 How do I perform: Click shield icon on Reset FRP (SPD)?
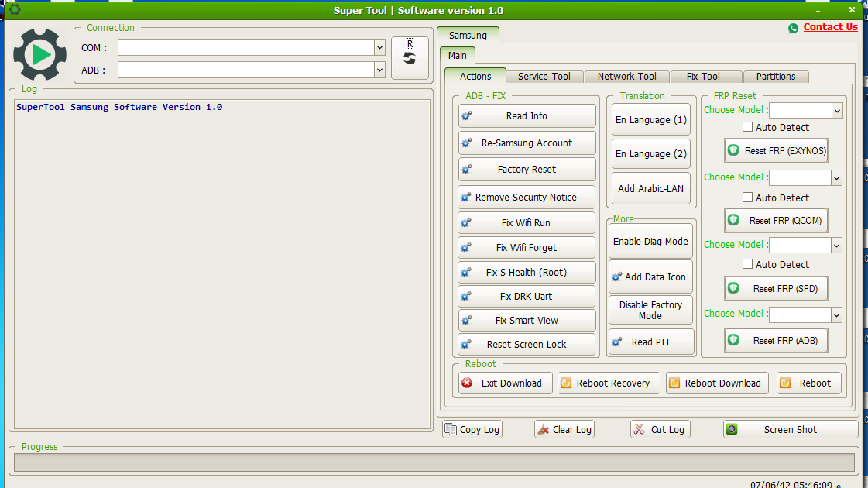point(733,288)
